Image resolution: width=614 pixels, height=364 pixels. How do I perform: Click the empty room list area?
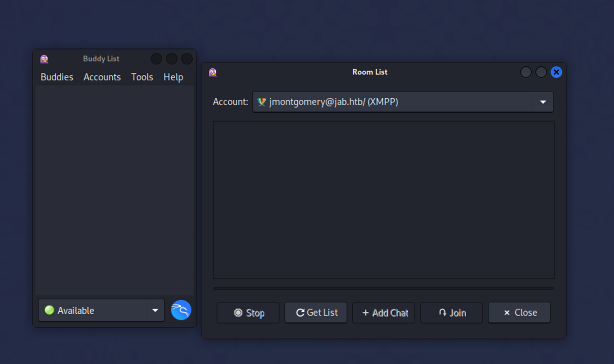pyautogui.click(x=383, y=200)
